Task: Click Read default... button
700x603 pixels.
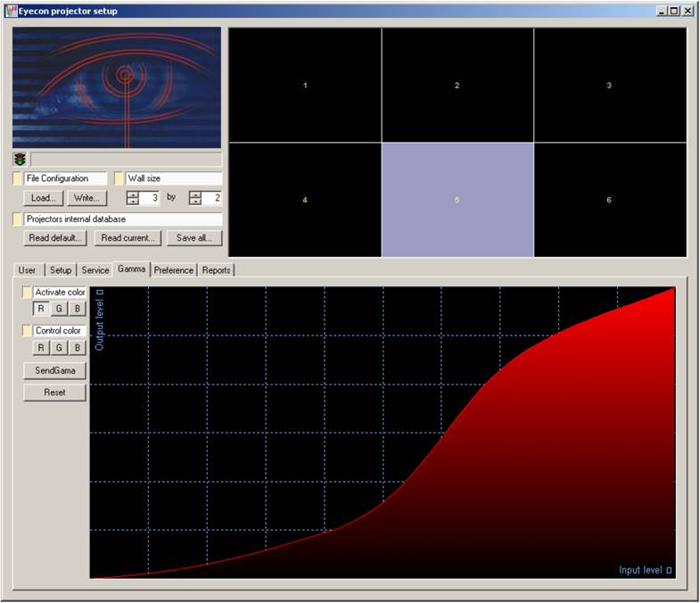Action: click(x=55, y=238)
